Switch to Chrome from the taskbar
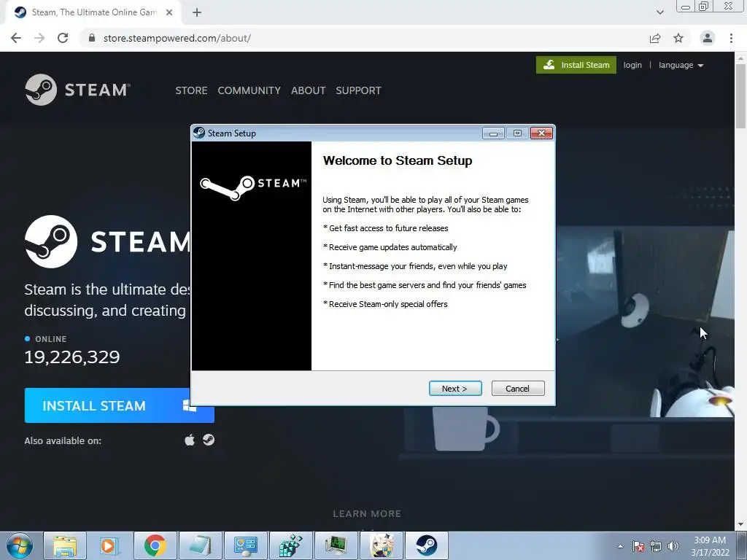 (155, 545)
